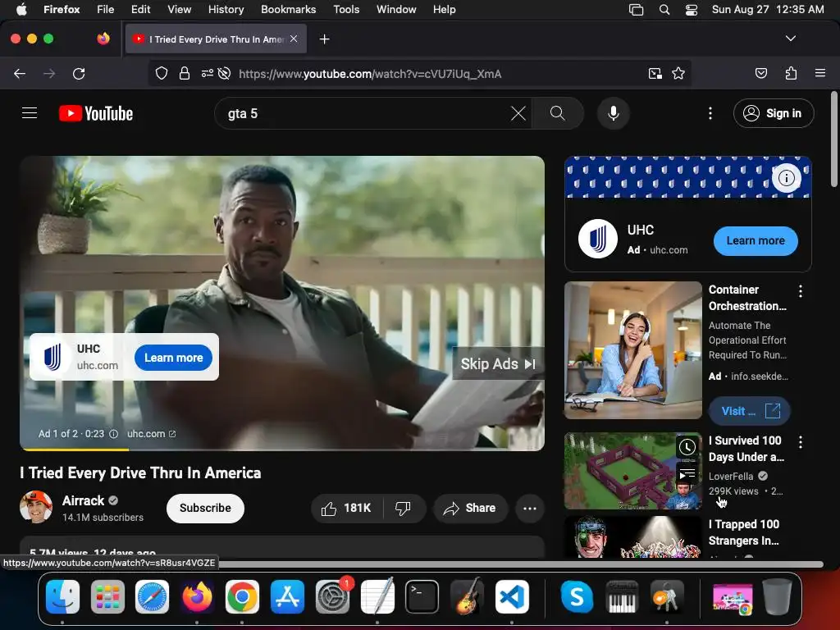Click the Visit button on seekde ad
840x630 pixels.
pos(750,411)
